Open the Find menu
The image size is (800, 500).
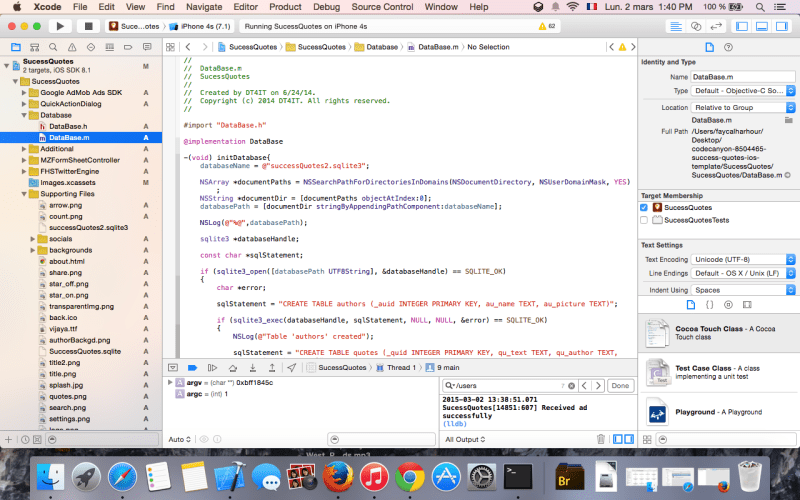tap(165, 7)
